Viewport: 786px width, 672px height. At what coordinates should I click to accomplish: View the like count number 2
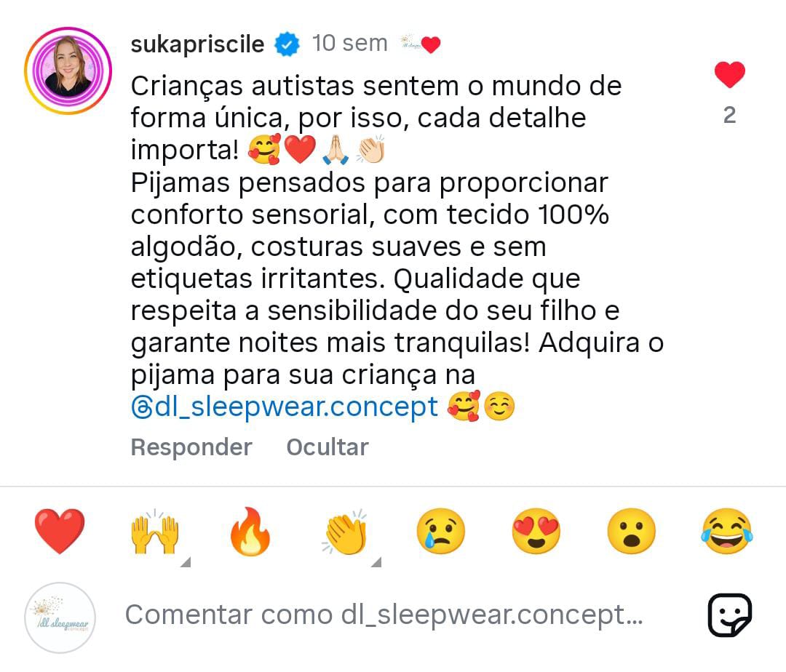(x=729, y=115)
